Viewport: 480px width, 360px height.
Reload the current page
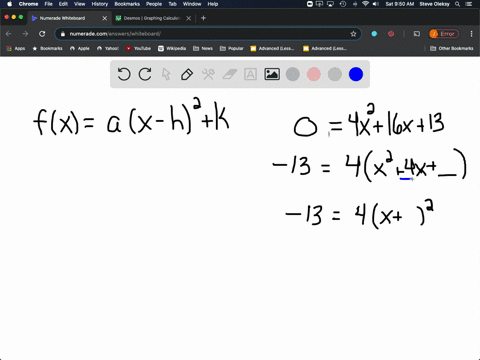coord(42,34)
